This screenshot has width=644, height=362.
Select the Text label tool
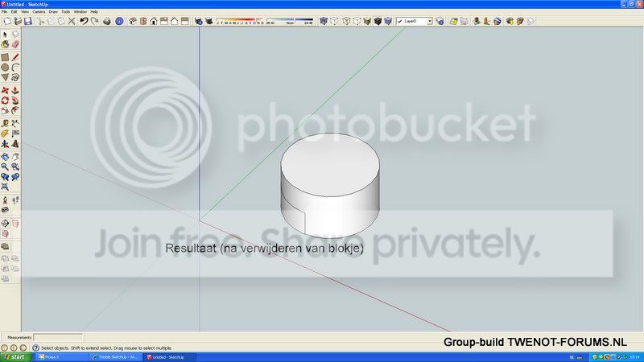click(x=15, y=134)
